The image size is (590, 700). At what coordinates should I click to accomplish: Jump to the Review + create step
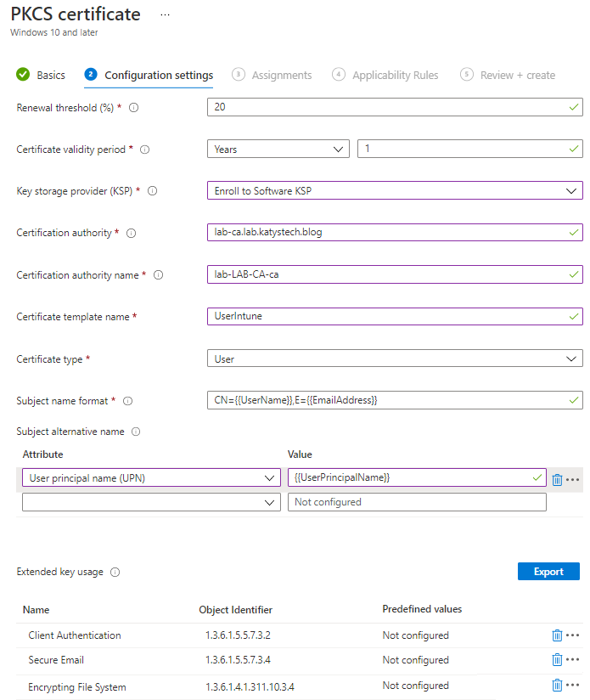(508, 75)
